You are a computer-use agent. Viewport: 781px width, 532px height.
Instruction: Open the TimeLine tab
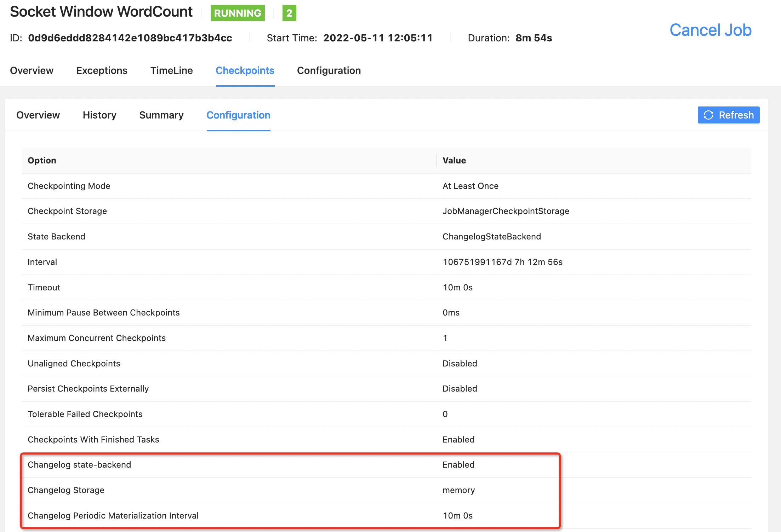click(171, 70)
